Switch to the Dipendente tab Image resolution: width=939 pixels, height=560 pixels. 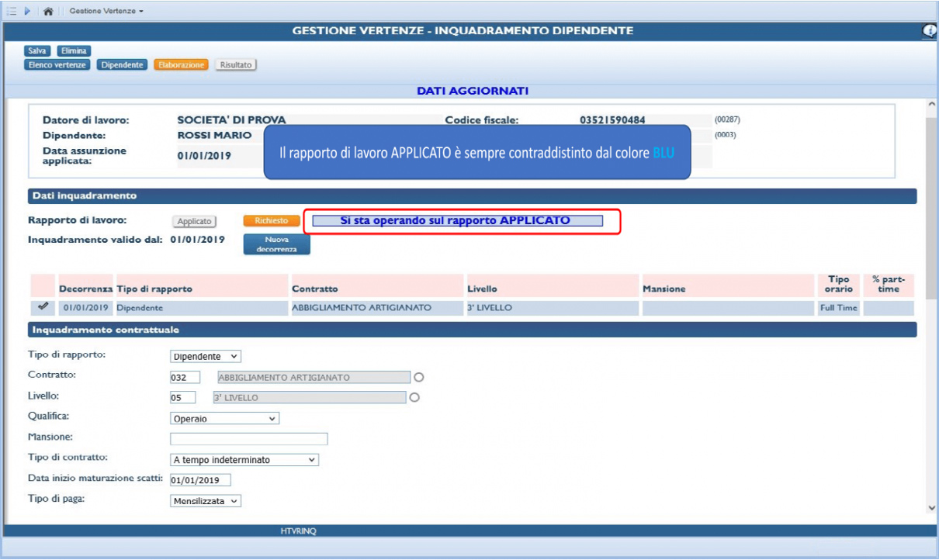click(122, 64)
